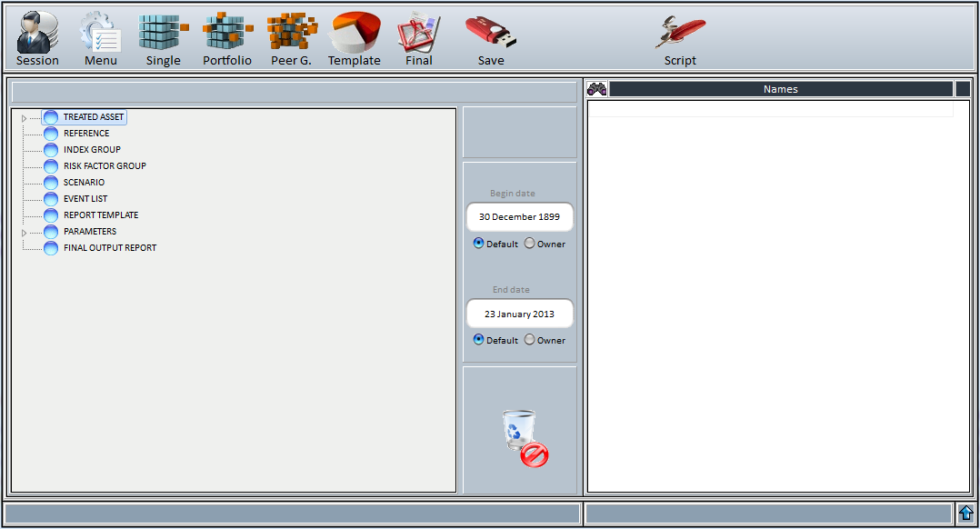This screenshot has width=980, height=529.
Task: Click the empty first row under Names
Action: (771, 109)
